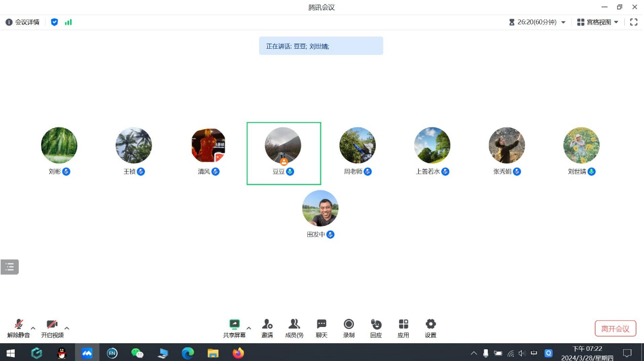The width and height of the screenshot is (644, 361).
Task: Open the Apps (应用) panel
Action: tap(403, 328)
